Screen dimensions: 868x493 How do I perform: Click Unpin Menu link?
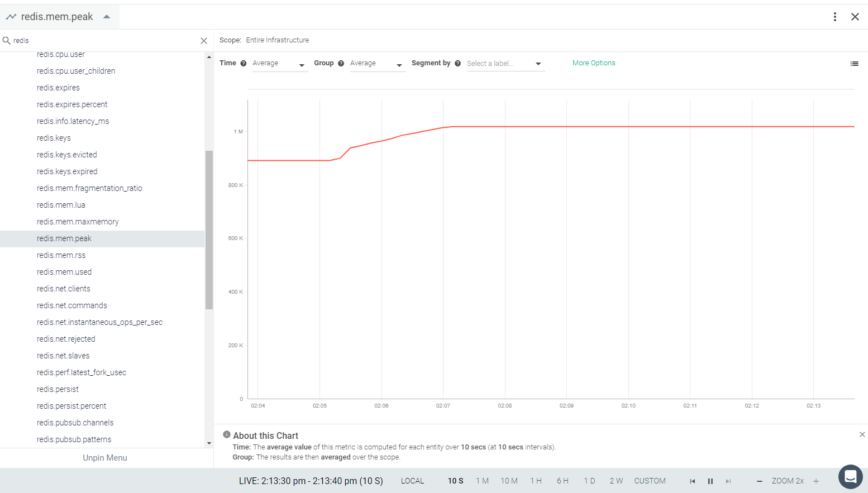(105, 458)
